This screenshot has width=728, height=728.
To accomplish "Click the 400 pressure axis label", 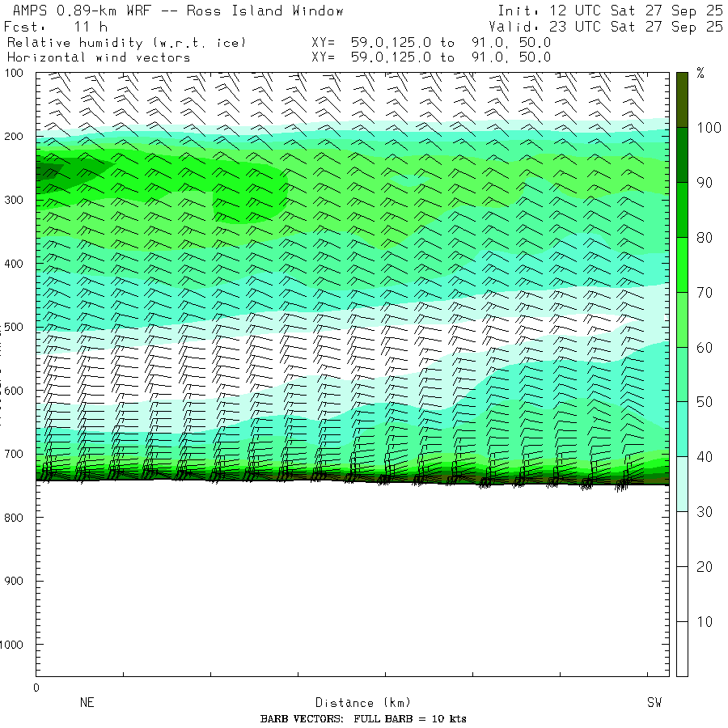I will [14, 264].
